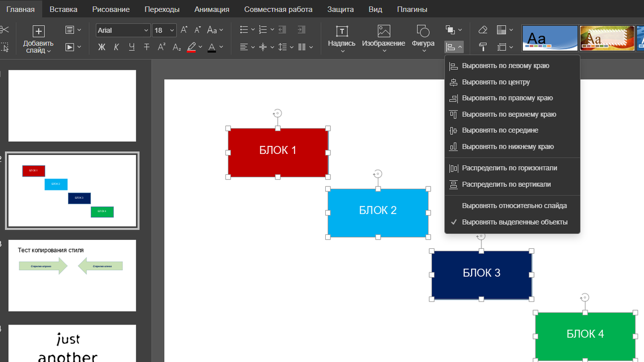Switch to the Рисование tab

coord(111,9)
